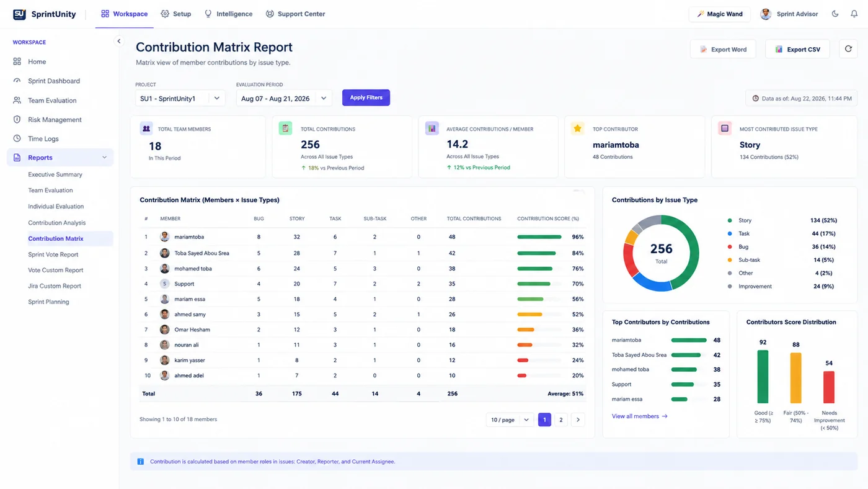Click the Team Evaluation people icon
This screenshot has width=868, height=489.
[x=17, y=100]
